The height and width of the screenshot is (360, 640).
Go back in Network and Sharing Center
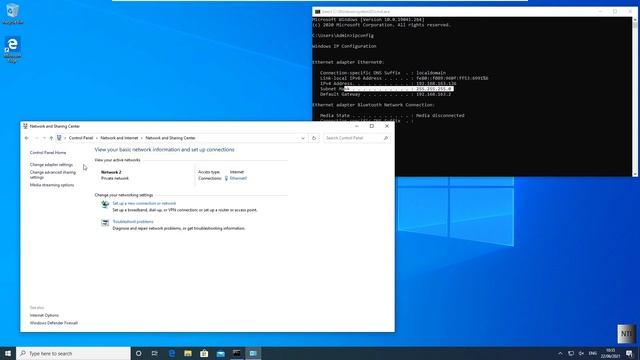[27, 138]
